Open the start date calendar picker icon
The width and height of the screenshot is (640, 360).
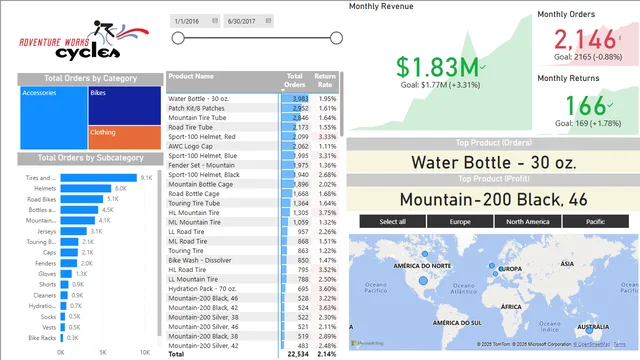(215, 21)
